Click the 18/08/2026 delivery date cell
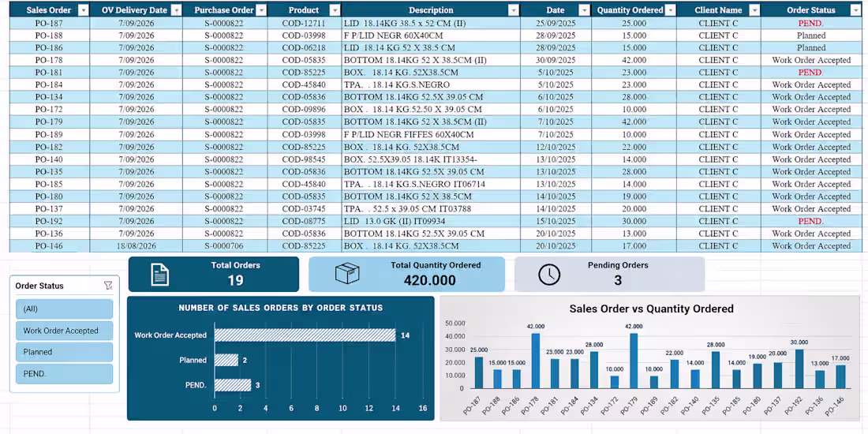 137,245
